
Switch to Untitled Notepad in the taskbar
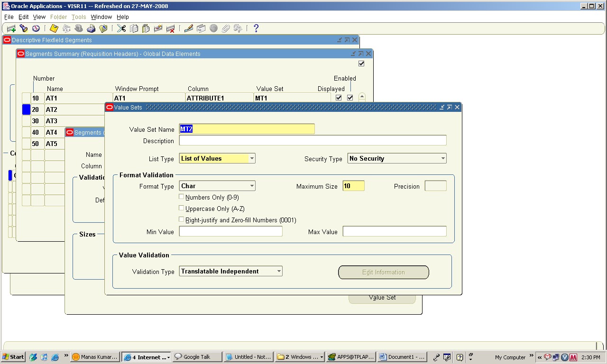click(x=248, y=357)
